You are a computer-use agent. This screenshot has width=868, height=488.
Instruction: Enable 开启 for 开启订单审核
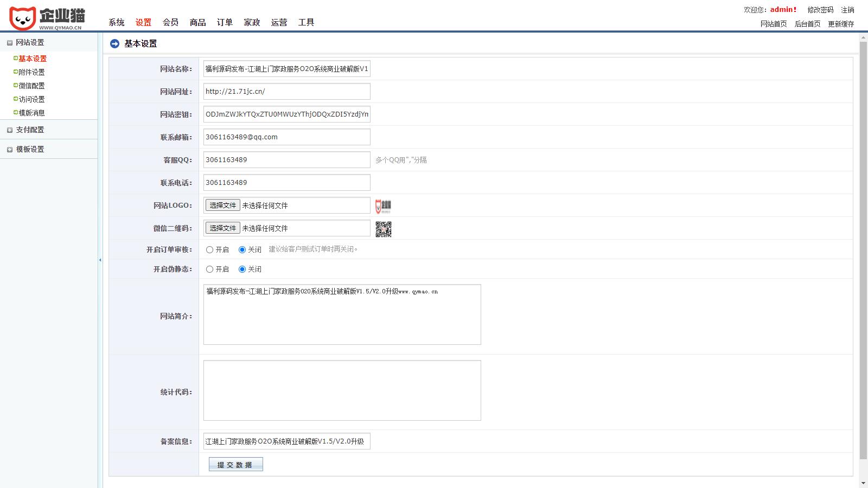(208, 249)
